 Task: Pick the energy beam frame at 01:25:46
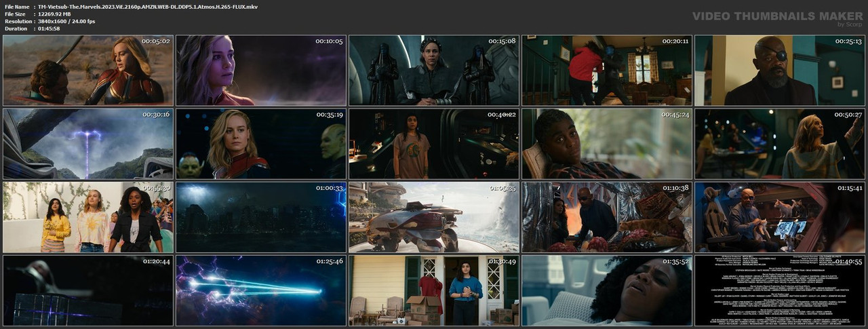[x=260, y=290]
